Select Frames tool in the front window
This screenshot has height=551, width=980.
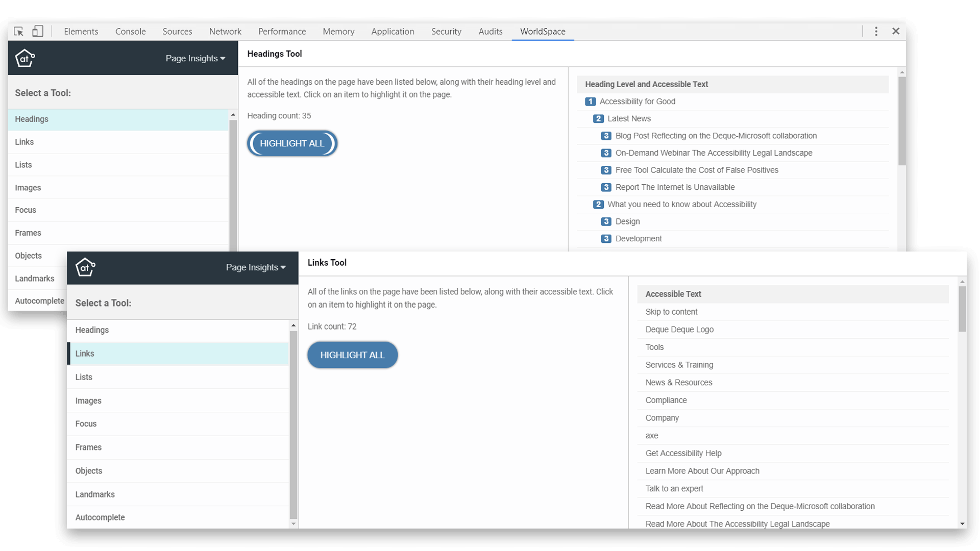point(178,447)
